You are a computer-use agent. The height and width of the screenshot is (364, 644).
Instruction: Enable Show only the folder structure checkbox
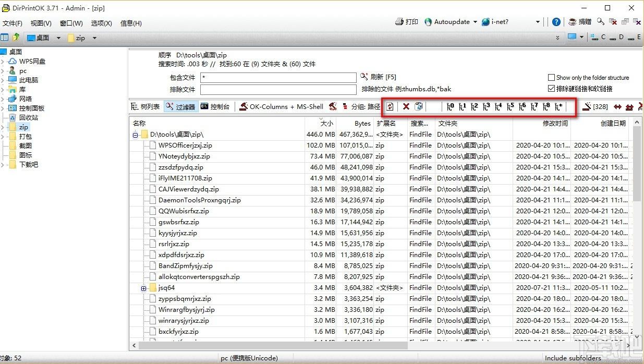[x=551, y=78]
